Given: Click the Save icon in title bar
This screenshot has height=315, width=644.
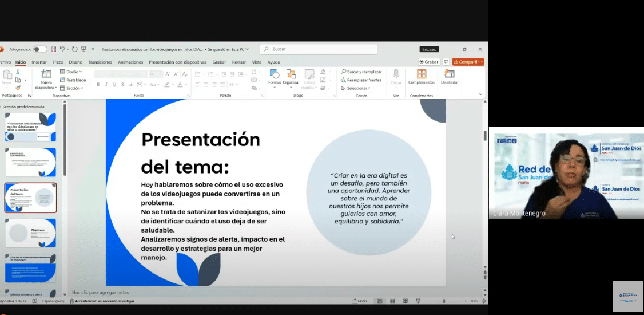Looking at the screenshot, I should pos(53,49).
